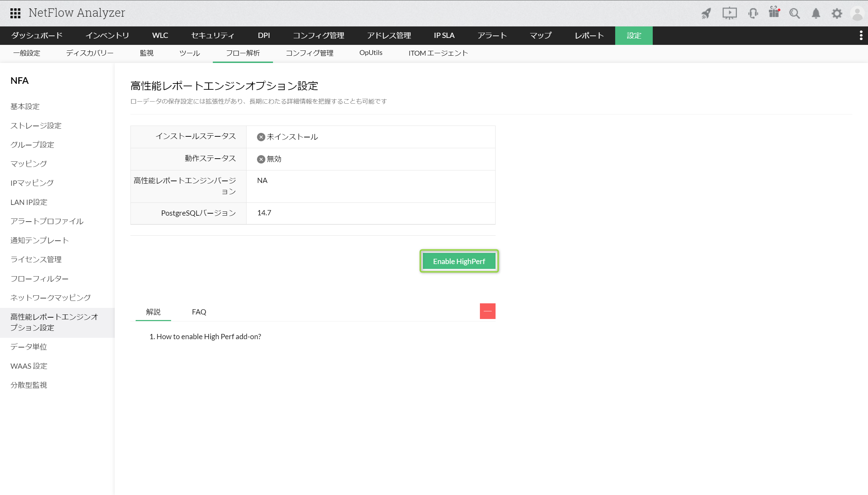
Task: Open the notification bell icon
Action: coord(816,14)
